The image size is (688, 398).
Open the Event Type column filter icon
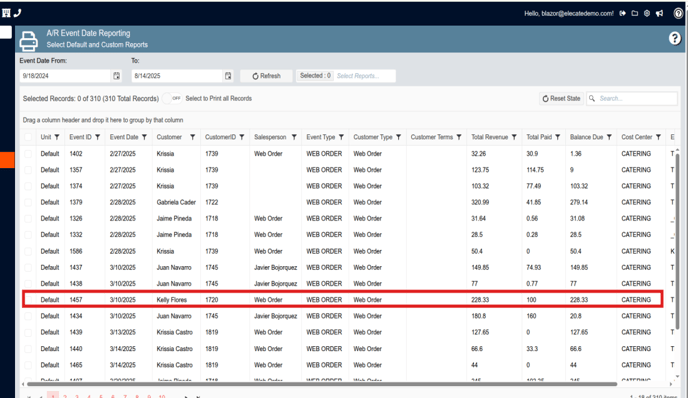(x=341, y=137)
